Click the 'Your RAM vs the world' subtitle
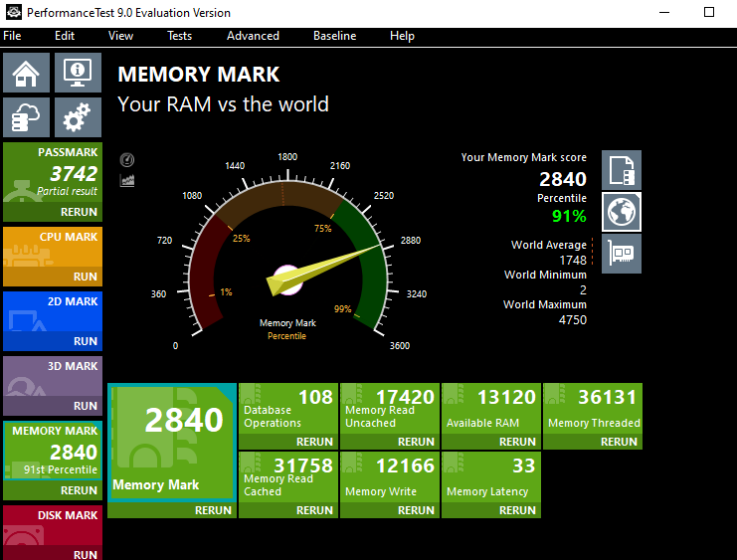The image size is (737, 560). pos(223,103)
